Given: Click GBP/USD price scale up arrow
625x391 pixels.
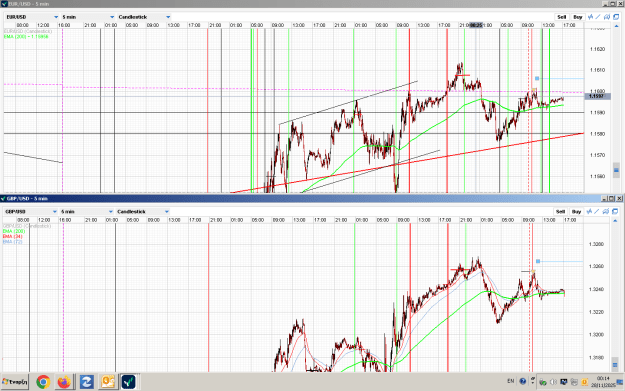Looking at the screenshot, I should tap(615, 220).
